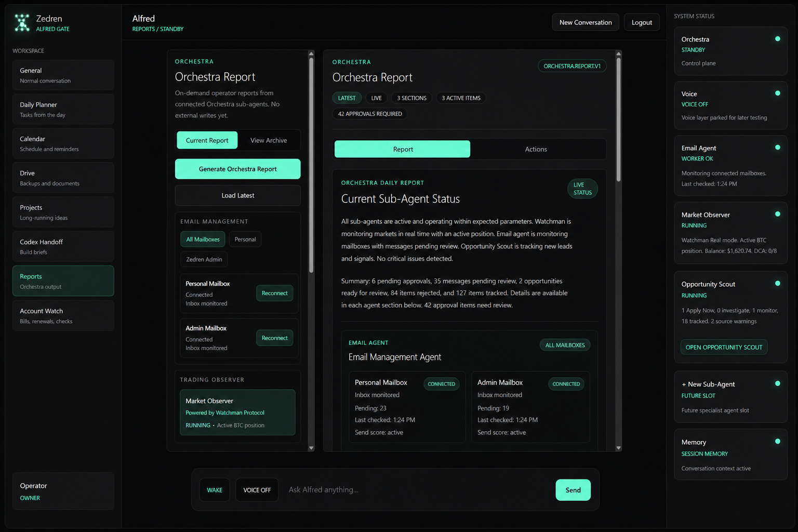Click the Load Latest button
The height and width of the screenshot is (532, 798).
[238, 195]
